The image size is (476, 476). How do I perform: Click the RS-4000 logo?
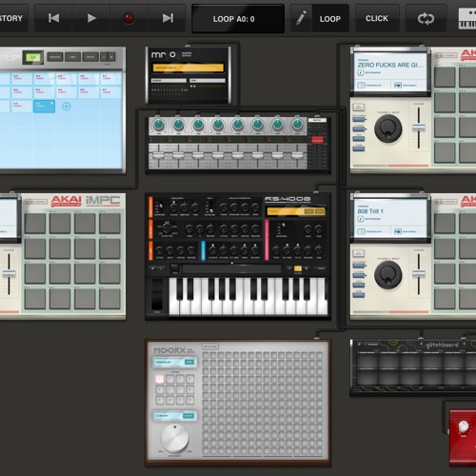(288, 199)
